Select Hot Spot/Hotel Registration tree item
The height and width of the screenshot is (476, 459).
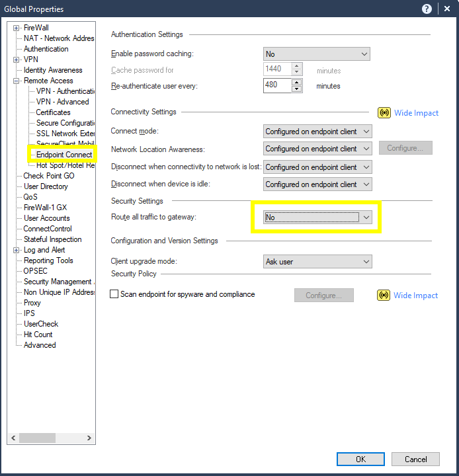[65, 165]
